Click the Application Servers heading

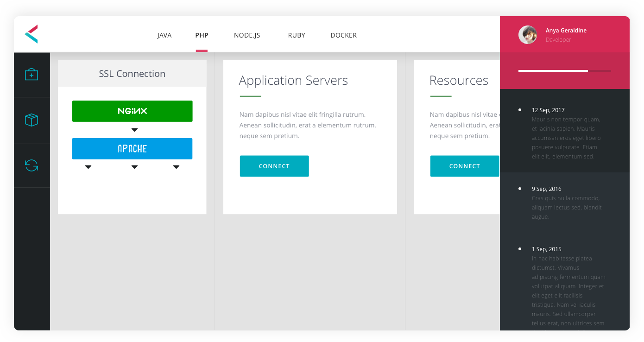tap(293, 81)
